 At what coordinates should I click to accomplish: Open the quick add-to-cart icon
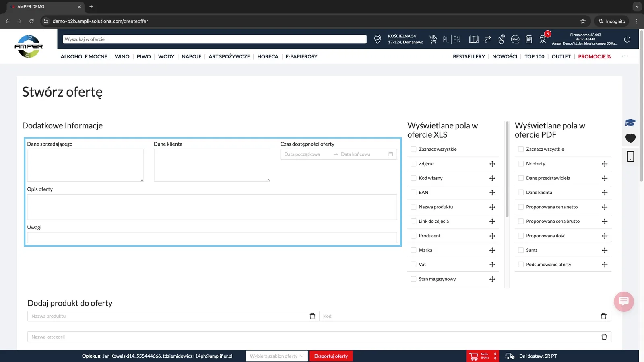pos(433,39)
